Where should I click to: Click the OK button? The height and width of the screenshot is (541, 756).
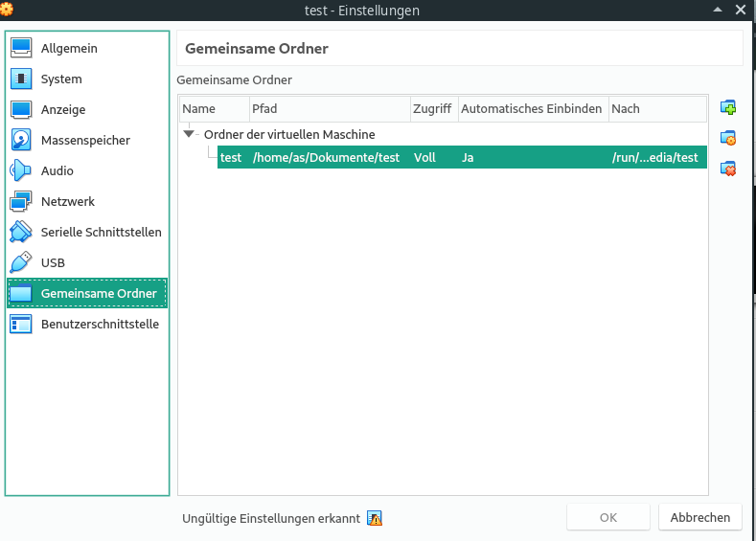[x=607, y=517]
